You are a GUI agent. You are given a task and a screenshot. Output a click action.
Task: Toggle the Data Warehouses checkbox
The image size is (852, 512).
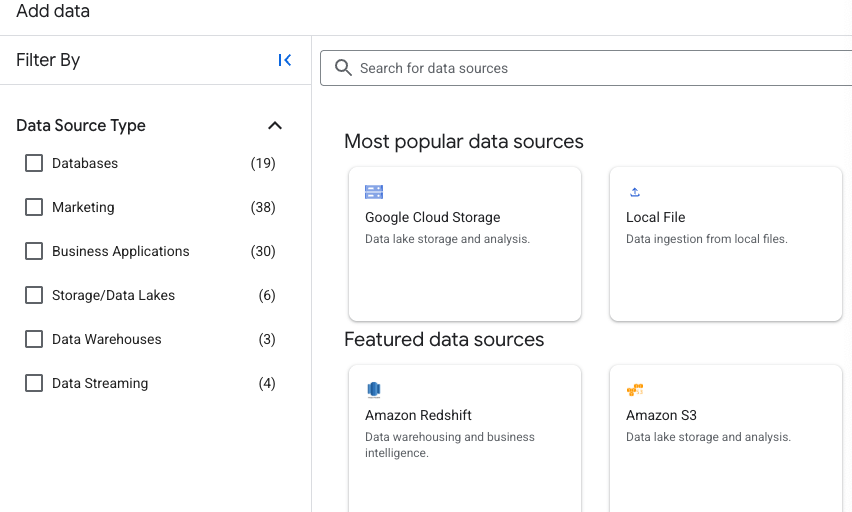click(34, 339)
